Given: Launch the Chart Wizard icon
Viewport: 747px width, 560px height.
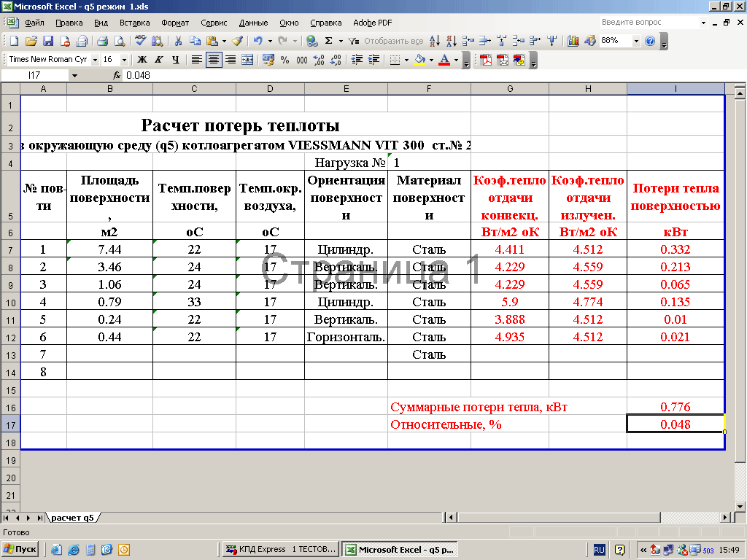Looking at the screenshot, I should [x=573, y=41].
